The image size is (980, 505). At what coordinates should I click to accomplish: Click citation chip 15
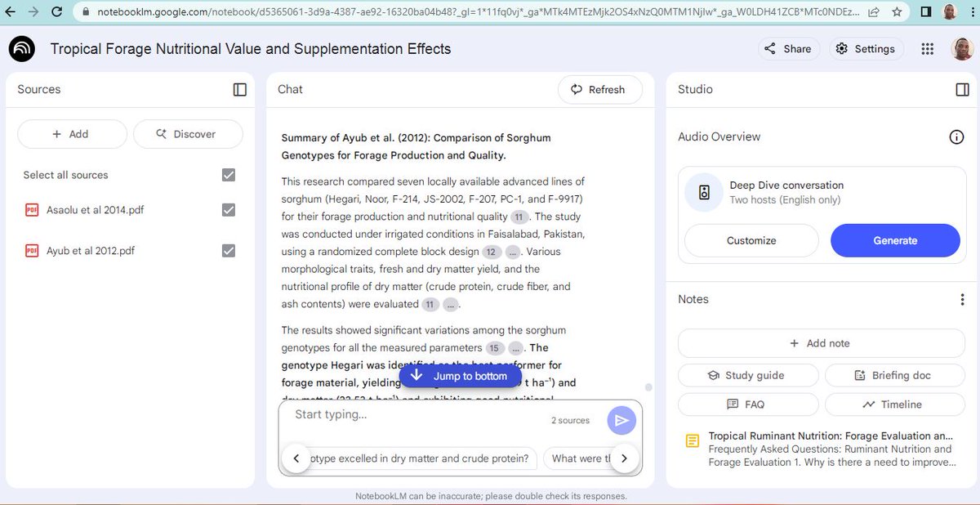pyautogui.click(x=496, y=348)
